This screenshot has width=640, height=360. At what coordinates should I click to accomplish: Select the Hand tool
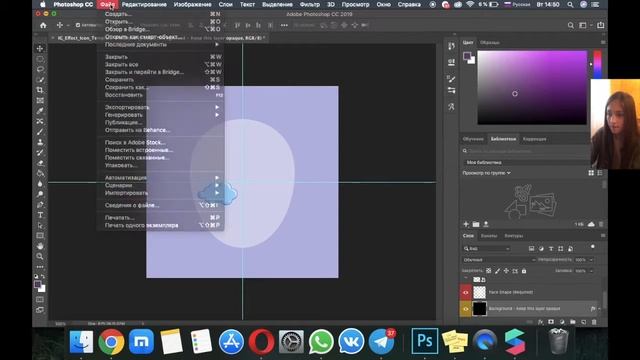tap(40, 246)
